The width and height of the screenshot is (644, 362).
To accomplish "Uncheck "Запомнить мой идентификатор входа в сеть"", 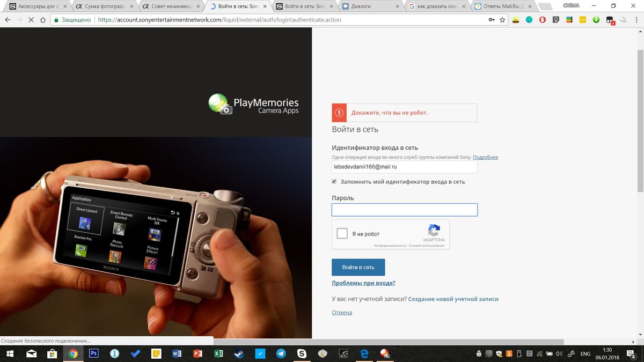I will click(x=334, y=182).
